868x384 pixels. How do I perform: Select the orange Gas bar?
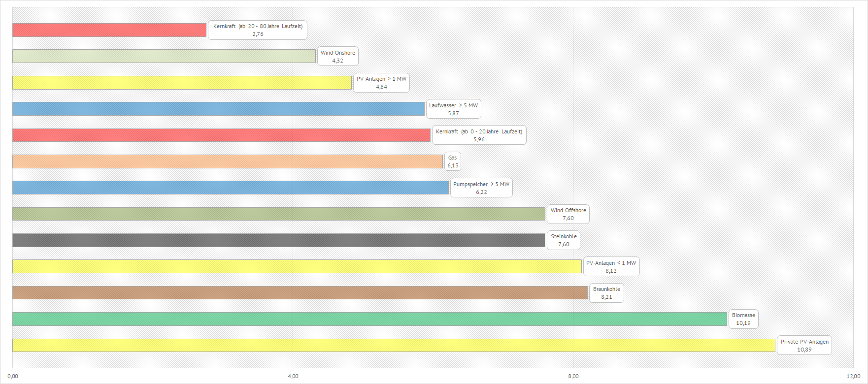(228, 161)
